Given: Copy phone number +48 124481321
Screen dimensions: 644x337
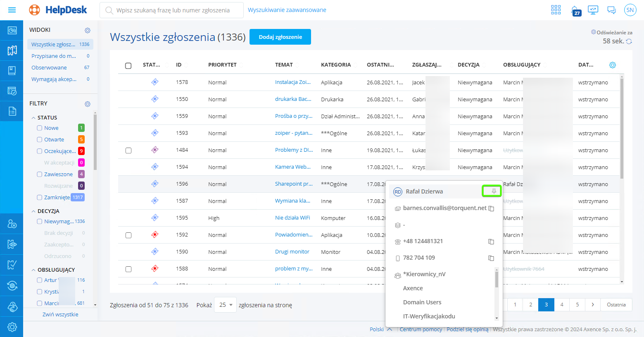Looking at the screenshot, I should click(x=491, y=241).
